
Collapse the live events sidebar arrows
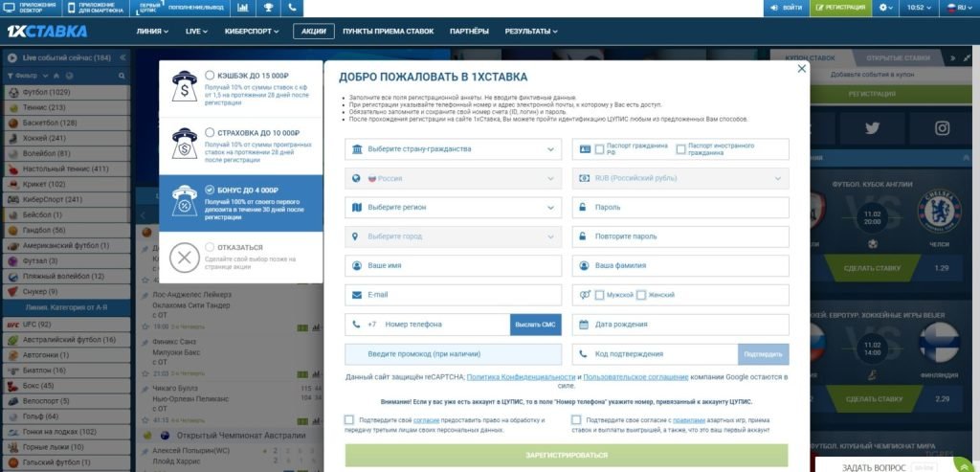point(122,57)
